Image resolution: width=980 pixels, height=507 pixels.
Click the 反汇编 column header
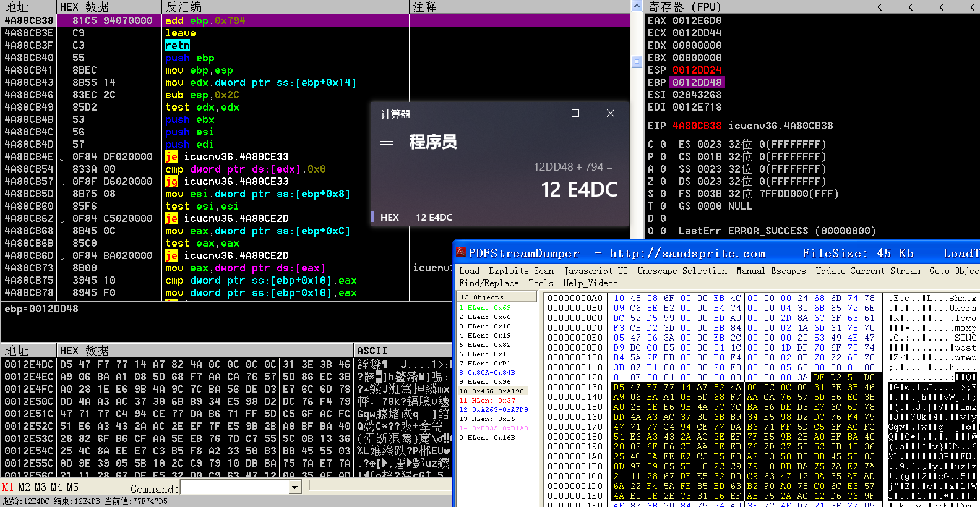(286, 7)
